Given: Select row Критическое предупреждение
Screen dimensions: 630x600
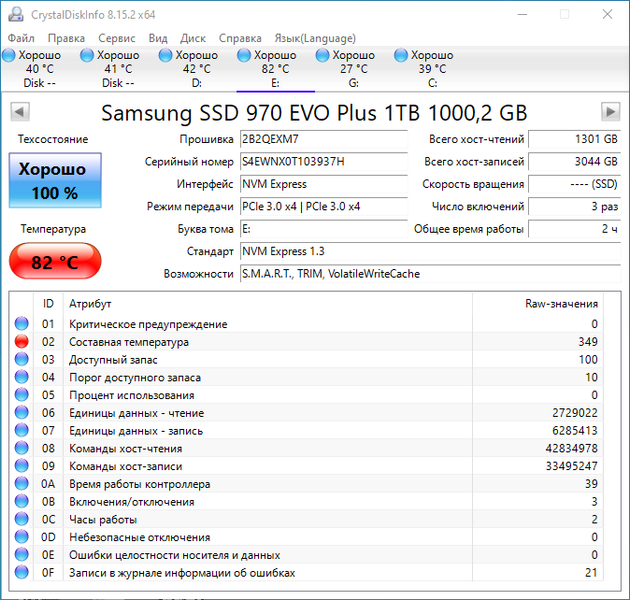Looking at the screenshot, I should (x=306, y=324).
